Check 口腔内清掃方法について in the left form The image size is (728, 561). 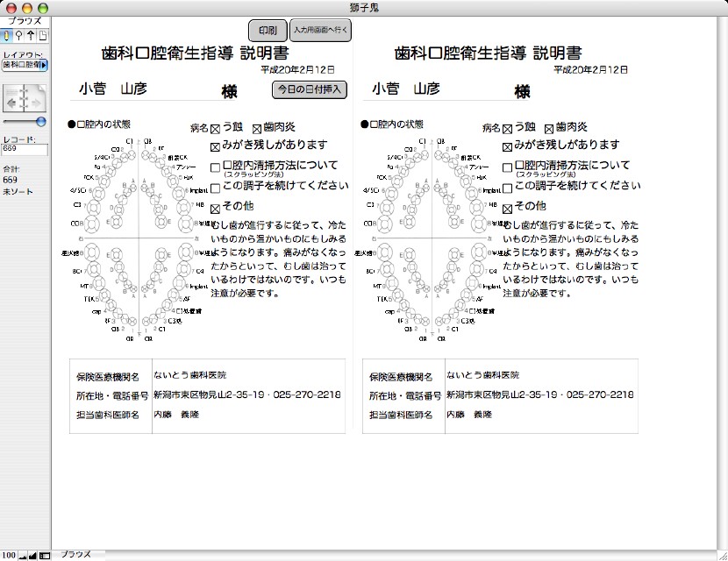coord(215,167)
